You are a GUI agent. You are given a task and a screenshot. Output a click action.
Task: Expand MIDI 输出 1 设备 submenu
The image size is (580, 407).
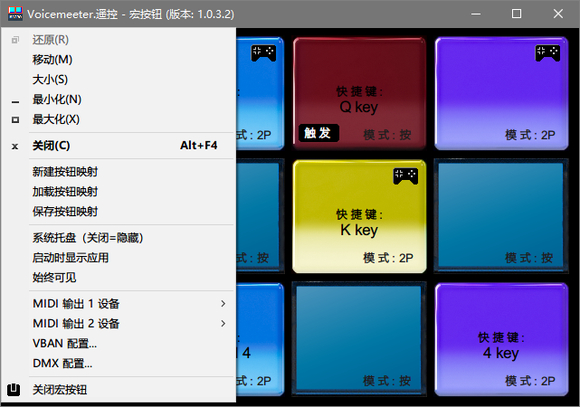[118, 304]
